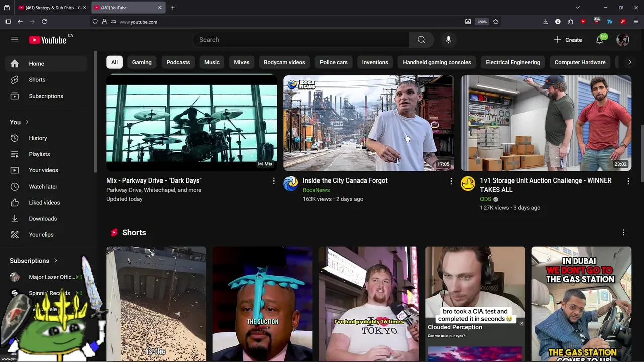644x362 pixels.
Task: Select Shorts in the sidebar
Action: point(46,80)
